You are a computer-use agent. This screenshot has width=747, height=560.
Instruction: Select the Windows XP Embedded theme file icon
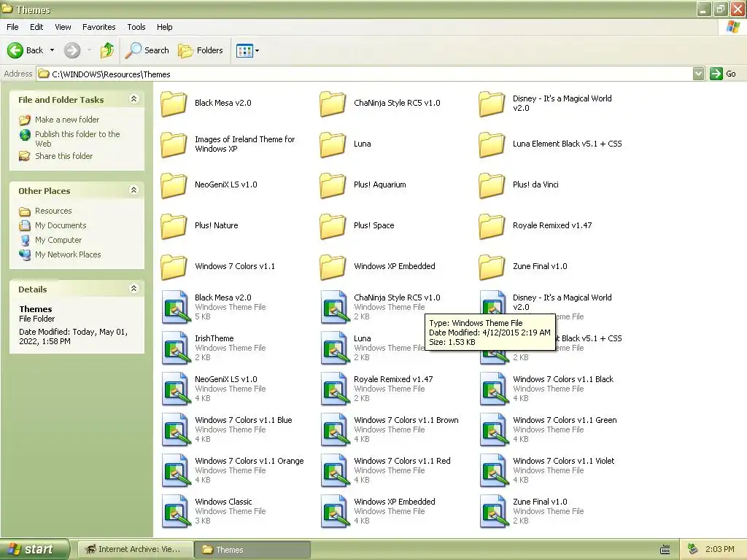(x=335, y=513)
